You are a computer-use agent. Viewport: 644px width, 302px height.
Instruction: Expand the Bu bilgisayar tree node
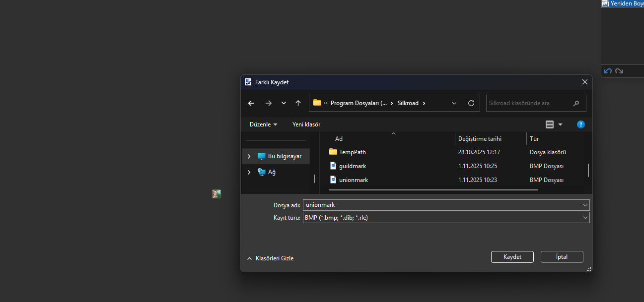pyautogui.click(x=249, y=156)
